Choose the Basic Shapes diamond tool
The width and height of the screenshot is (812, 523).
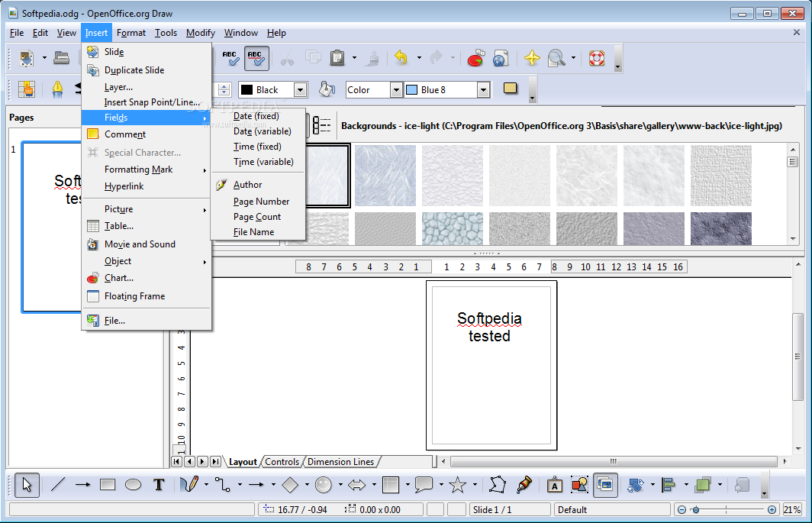290,485
